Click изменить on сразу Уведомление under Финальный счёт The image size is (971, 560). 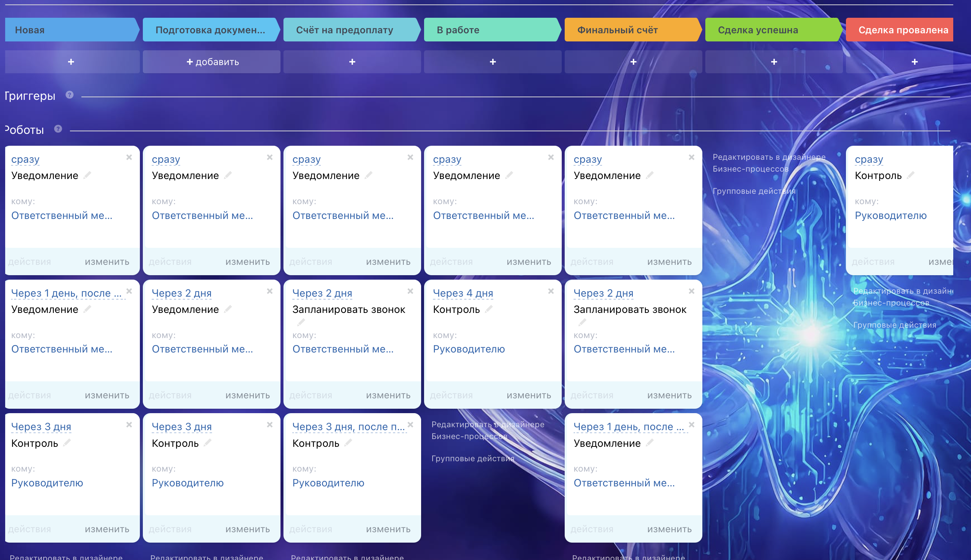669,262
